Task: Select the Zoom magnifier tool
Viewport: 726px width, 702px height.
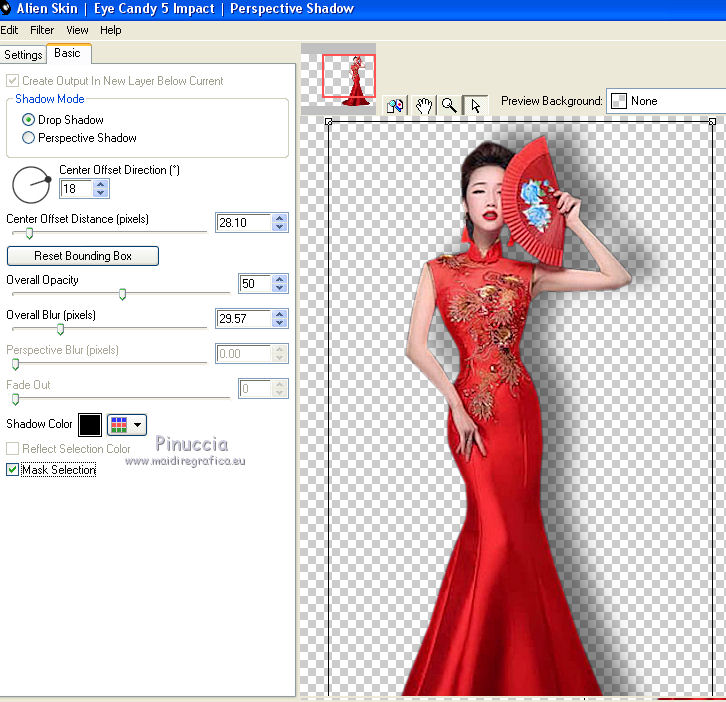Action: click(450, 105)
